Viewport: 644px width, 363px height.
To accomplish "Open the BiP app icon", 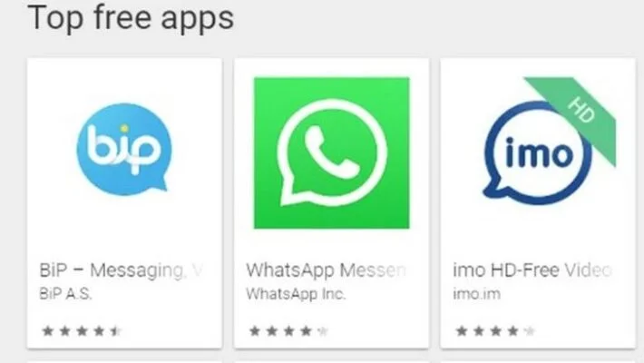I will point(124,149).
